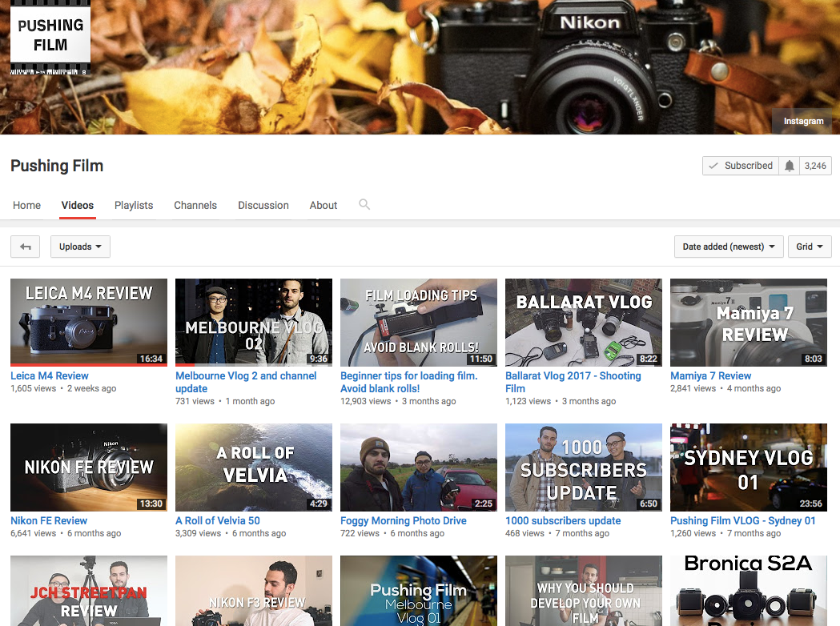
Task: Click the Melbourne Vlog 02 thumbnail
Action: point(253,323)
